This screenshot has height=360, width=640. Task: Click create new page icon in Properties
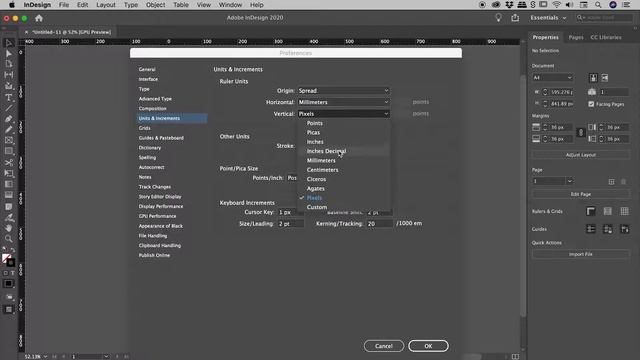(611, 181)
